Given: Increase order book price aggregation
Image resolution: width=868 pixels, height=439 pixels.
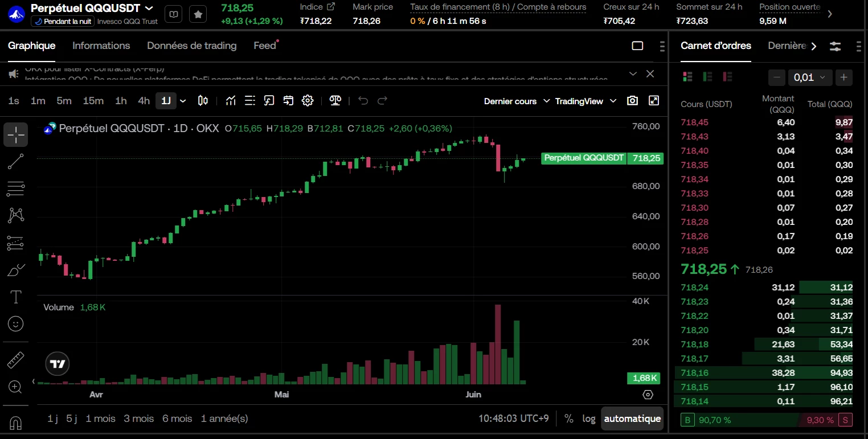Looking at the screenshot, I should click(844, 77).
